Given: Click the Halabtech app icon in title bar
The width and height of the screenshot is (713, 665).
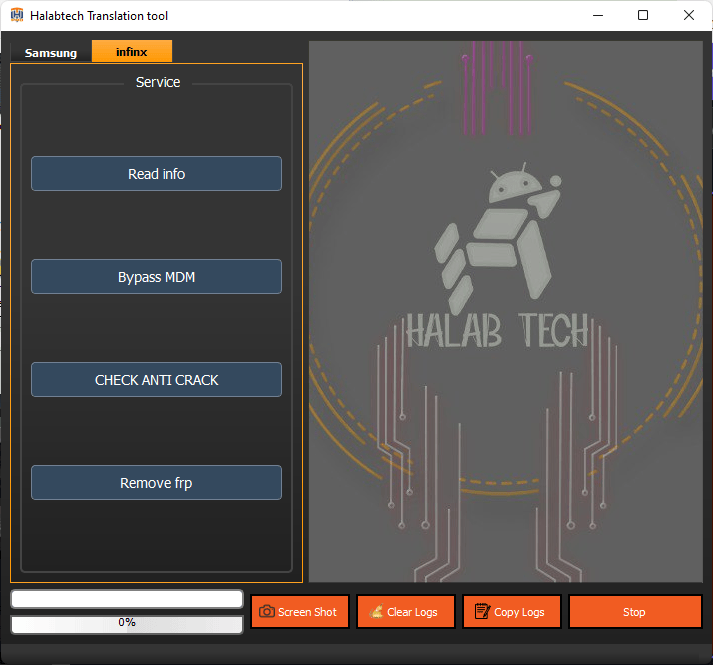Looking at the screenshot, I should 17,15.
